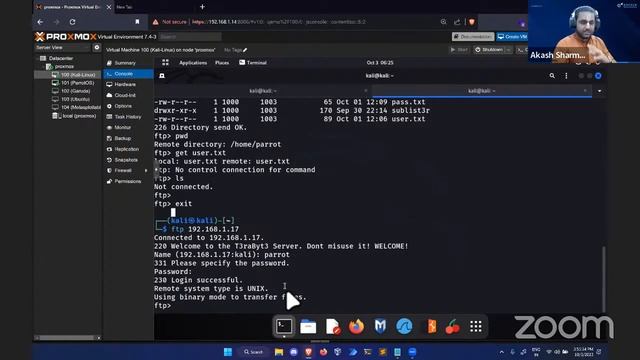Screen dimensions: 640x360
Task: Open the Hardware section for VM 100
Action: (125, 84)
